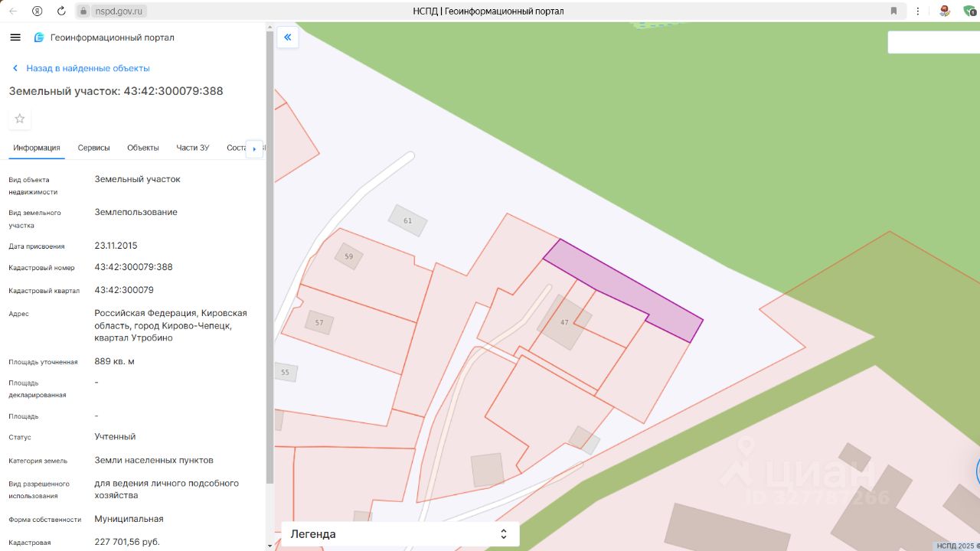This screenshot has height=551, width=980.
Task: Open the red extension icon in the browser toolbar
Action: [x=945, y=11]
